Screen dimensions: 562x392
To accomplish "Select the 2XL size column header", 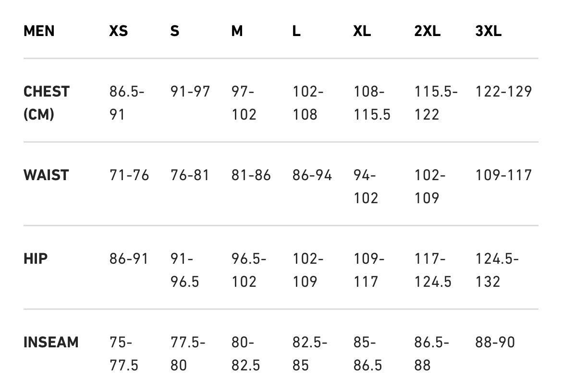I will coord(427,31).
